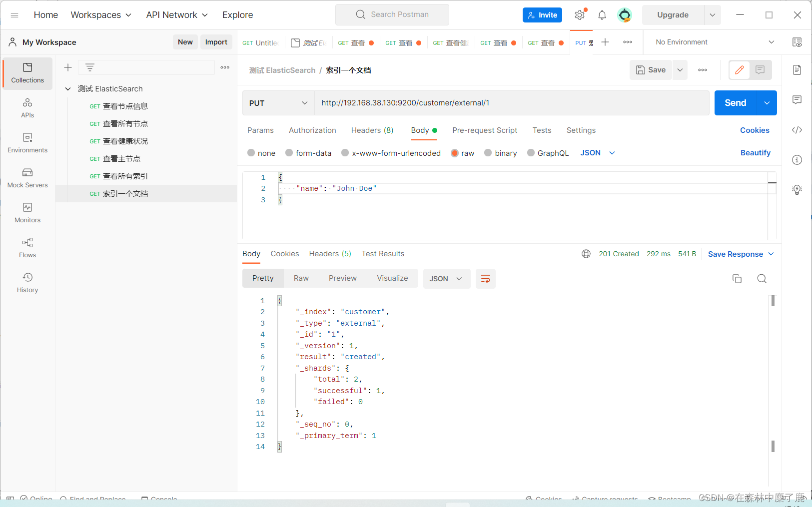Open the PUT method dropdown
Screen dimensions: 812x507
(x=278, y=103)
